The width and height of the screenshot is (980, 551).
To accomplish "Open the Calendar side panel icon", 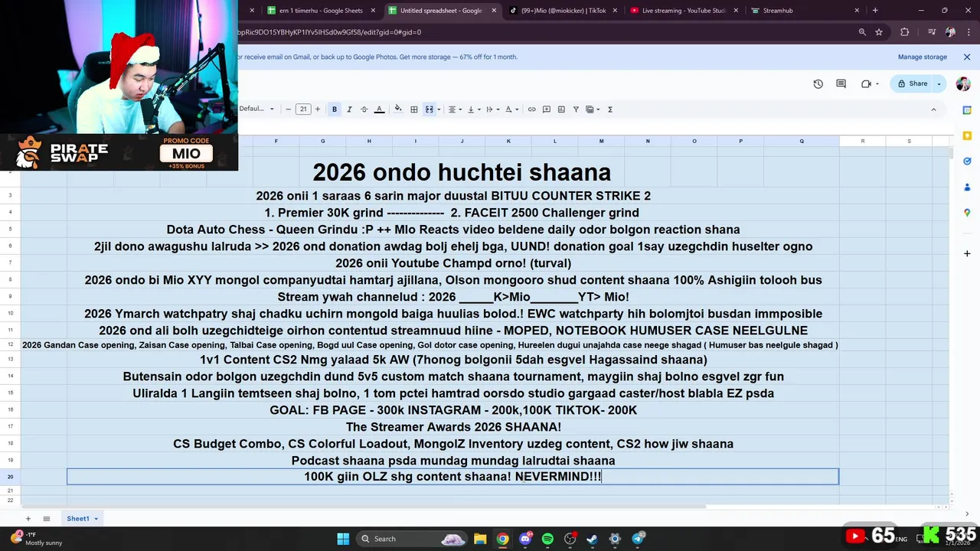I will pos(967,111).
